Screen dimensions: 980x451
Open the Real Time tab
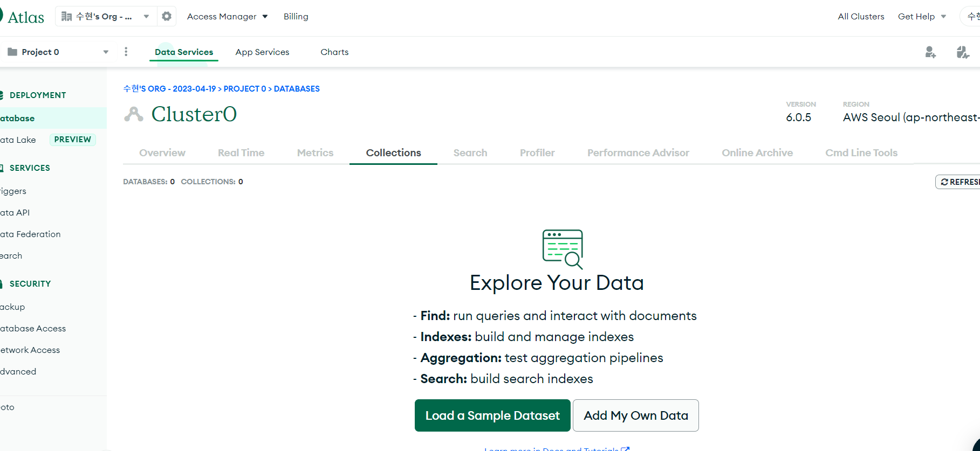pyautogui.click(x=241, y=152)
